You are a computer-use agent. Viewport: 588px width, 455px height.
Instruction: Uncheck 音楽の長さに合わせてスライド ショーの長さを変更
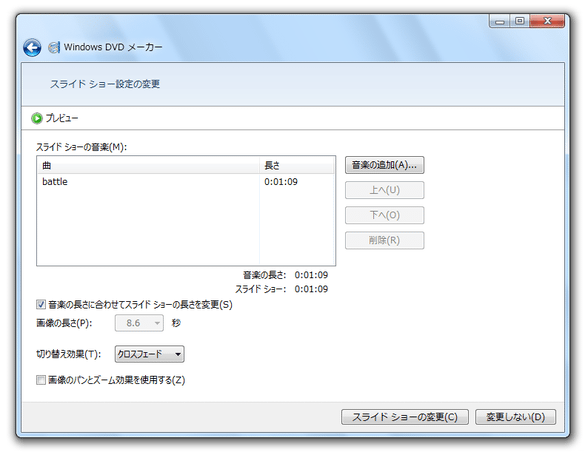(x=41, y=304)
